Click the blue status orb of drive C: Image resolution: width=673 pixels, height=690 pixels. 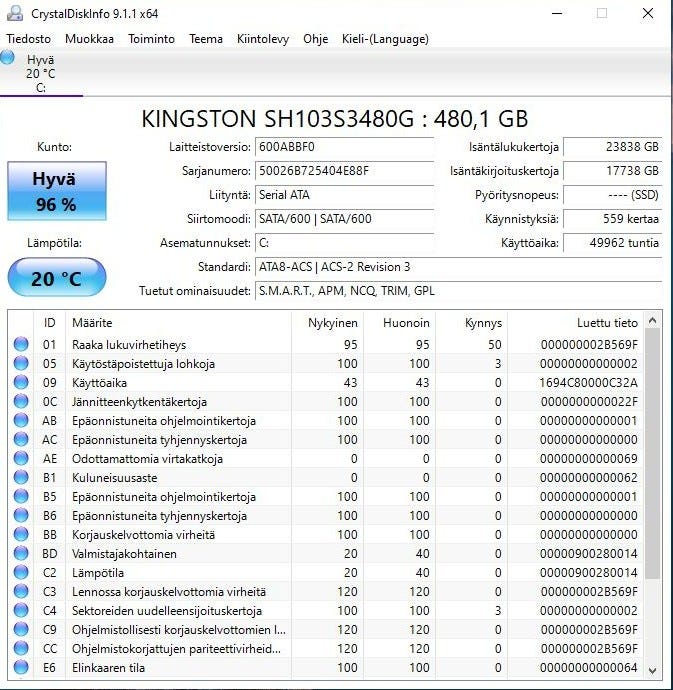click(x=7, y=58)
